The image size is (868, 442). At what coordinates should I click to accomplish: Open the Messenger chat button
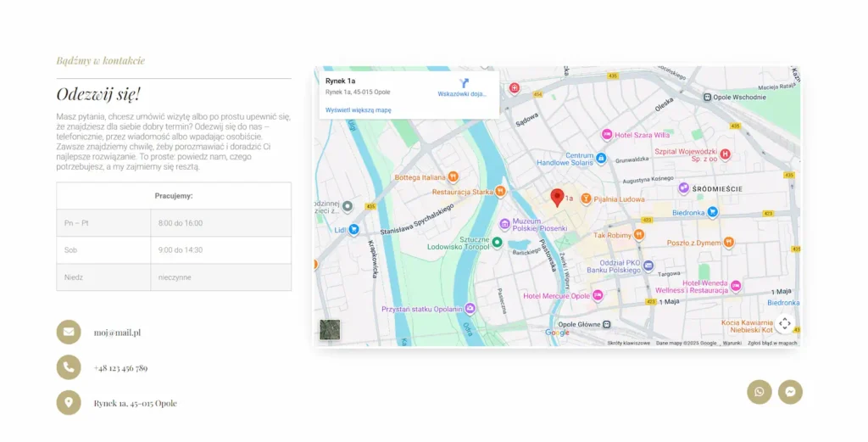click(x=790, y=392)
